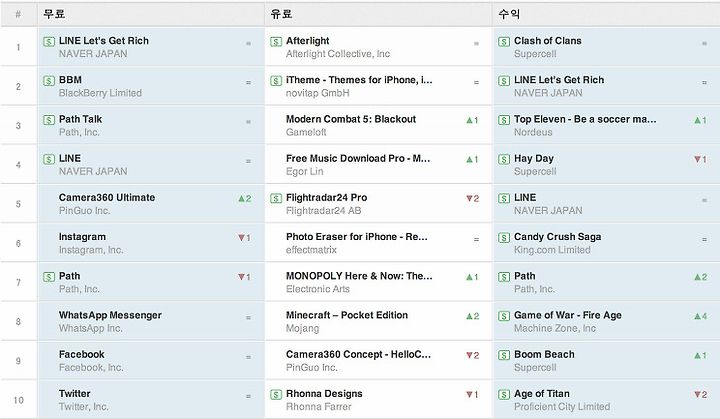Click the up-2 rank arrow for Minecraft Pocket Edition
Viewport: 720px width, 419px height.
tap(472, 316)
